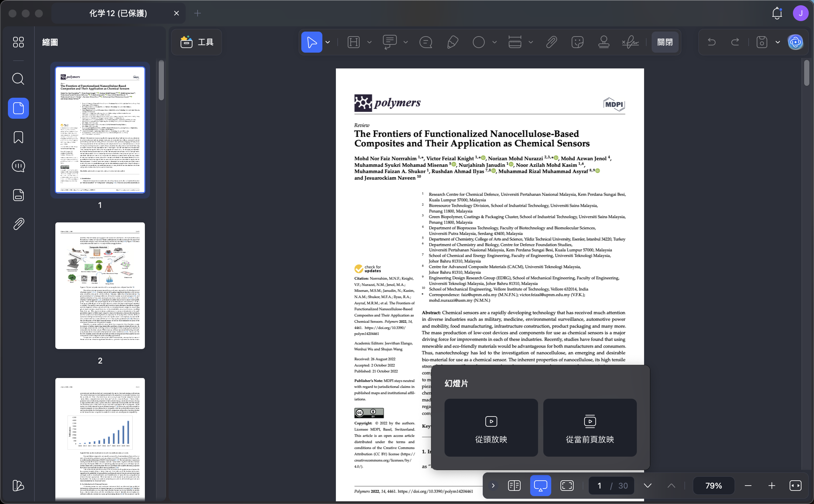The width and height of the screenshot is (814, 504).
Task: Toggle the slideshow button in bottom bar
Action: [540, 486]
